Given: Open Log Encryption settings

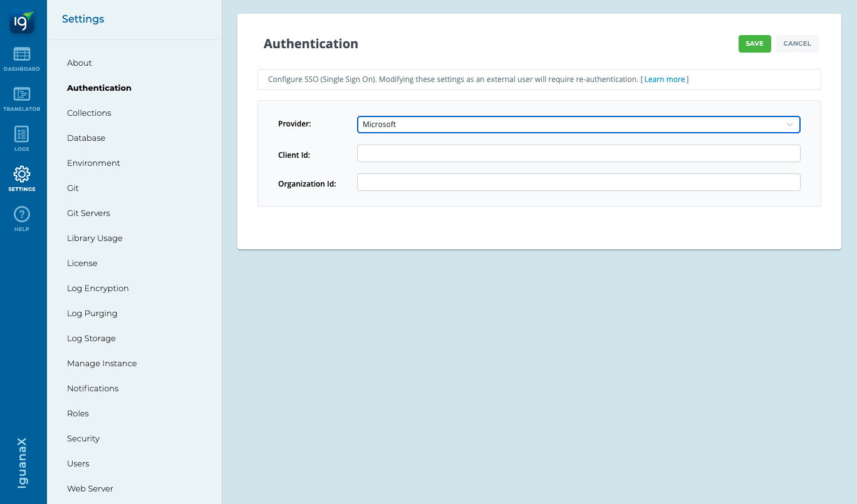Looking at the screenshot, I should [x=98, y=289].
